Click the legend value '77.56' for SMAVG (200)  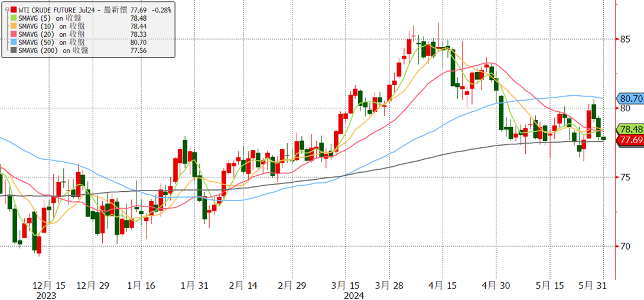click(138, 51)
